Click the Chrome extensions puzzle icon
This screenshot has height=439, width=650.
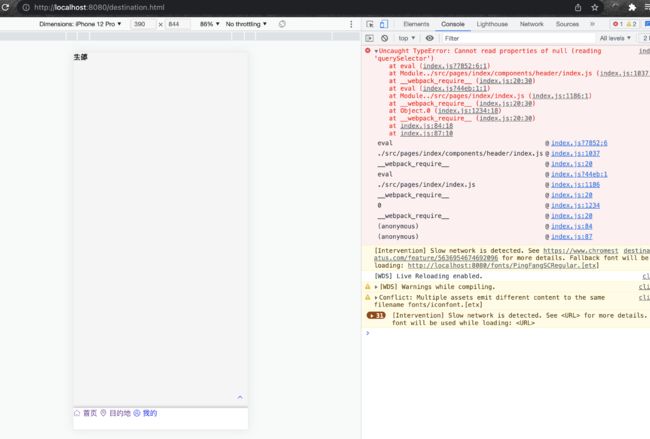632,7
